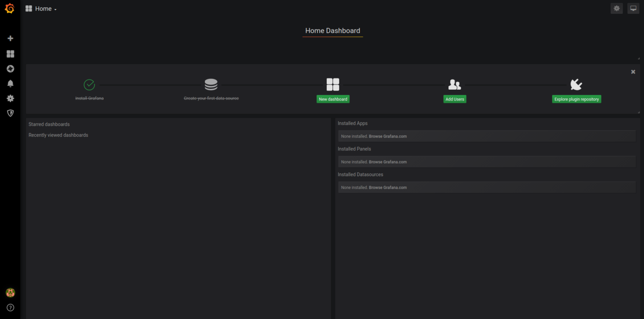The width and height of the screenshot is (644, 319).
Task: Open the Help question mark icon
Action: 10,308
